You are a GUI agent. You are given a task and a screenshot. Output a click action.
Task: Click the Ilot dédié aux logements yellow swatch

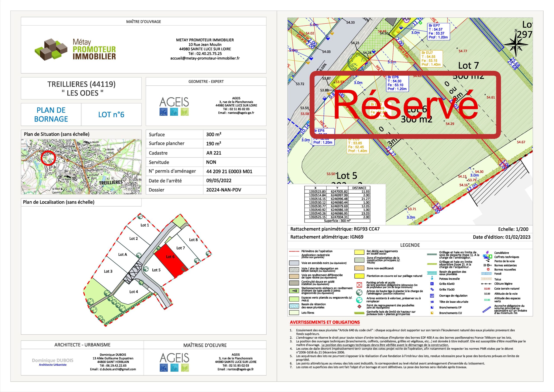tap(359, 252)
